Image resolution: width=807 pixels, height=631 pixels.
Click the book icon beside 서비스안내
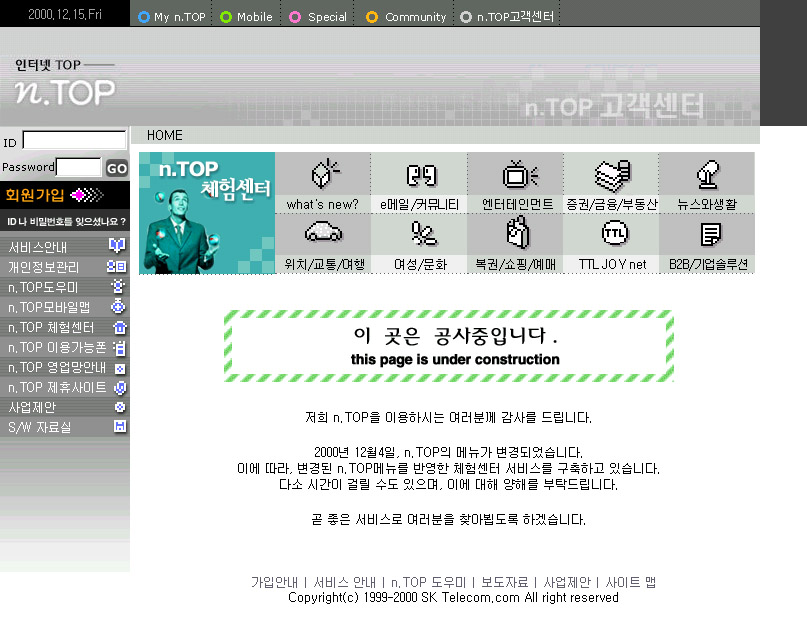pos(117,246)
